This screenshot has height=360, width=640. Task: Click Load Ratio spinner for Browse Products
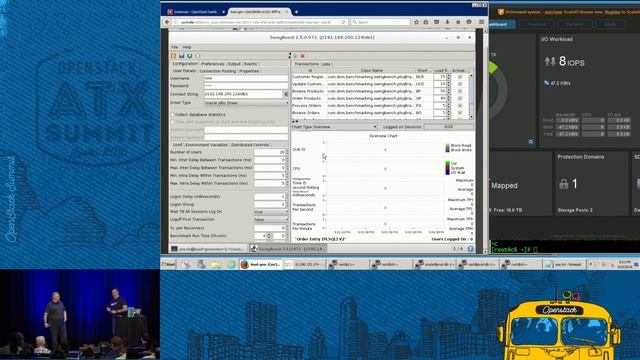pos(449,91)
